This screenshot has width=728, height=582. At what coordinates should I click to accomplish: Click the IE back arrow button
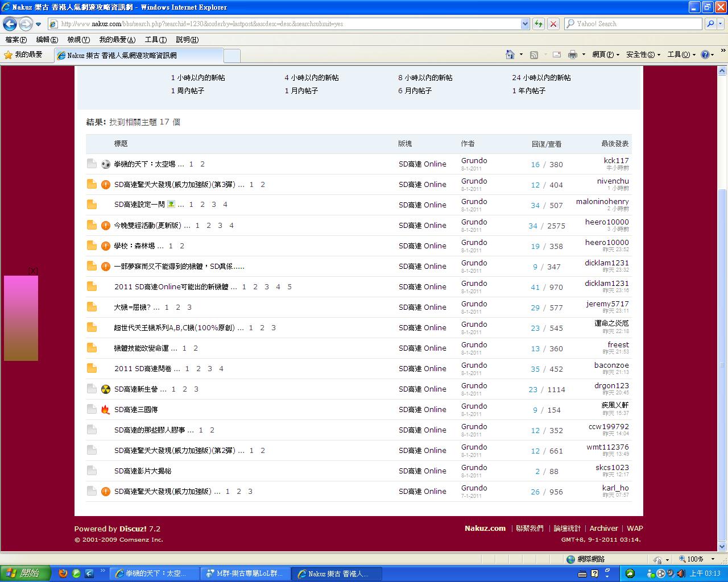coord(10,24)
